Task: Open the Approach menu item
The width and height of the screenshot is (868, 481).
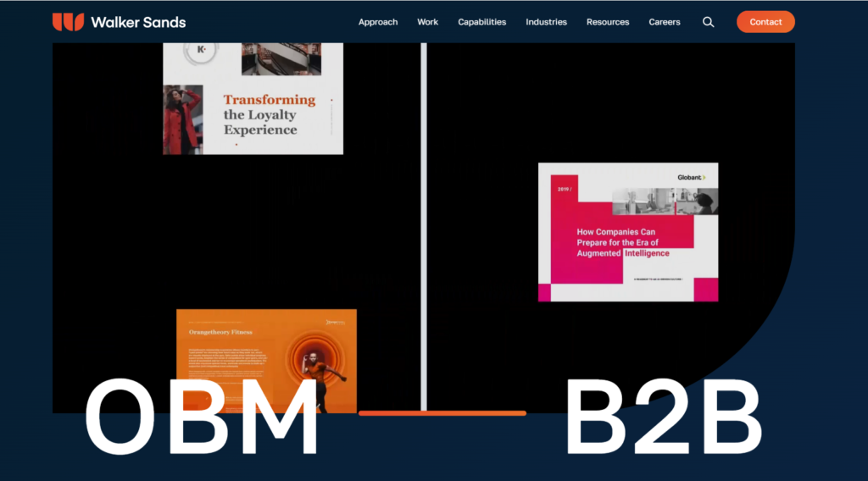Action: [377, 22]
